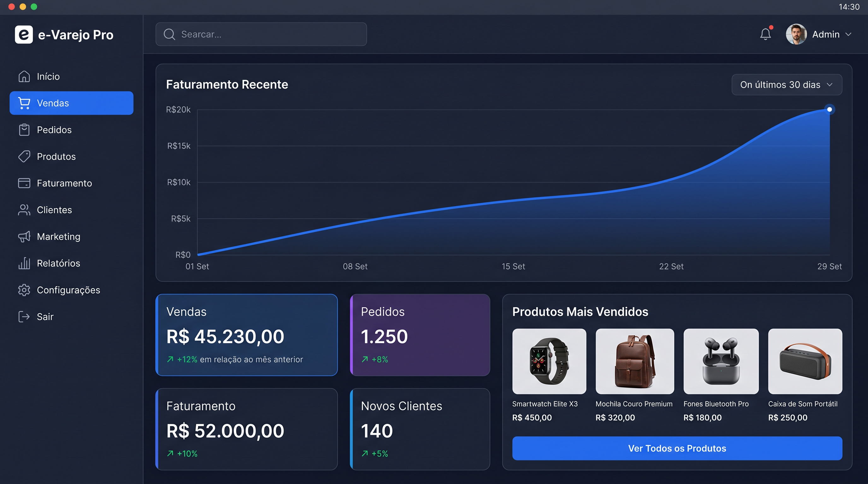Click the 'Produtos Mais Vendidos' heading
Viewport: 868px width, 484px height.
pyautogui.click(x=580, y=311)
